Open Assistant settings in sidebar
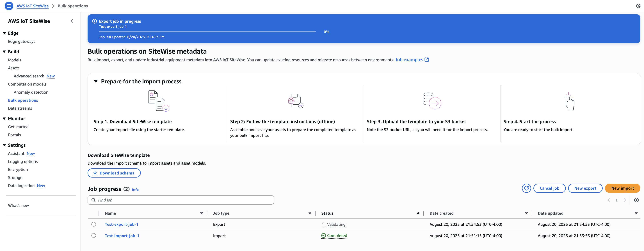The width and height of the screenshot is (644, 251). pos(16,153)
